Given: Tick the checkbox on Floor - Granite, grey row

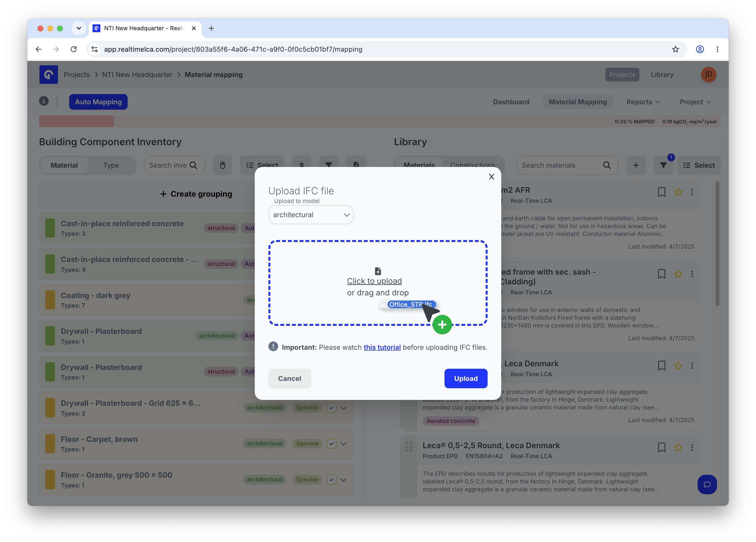Looking at the screenshot, I should 331,480.
